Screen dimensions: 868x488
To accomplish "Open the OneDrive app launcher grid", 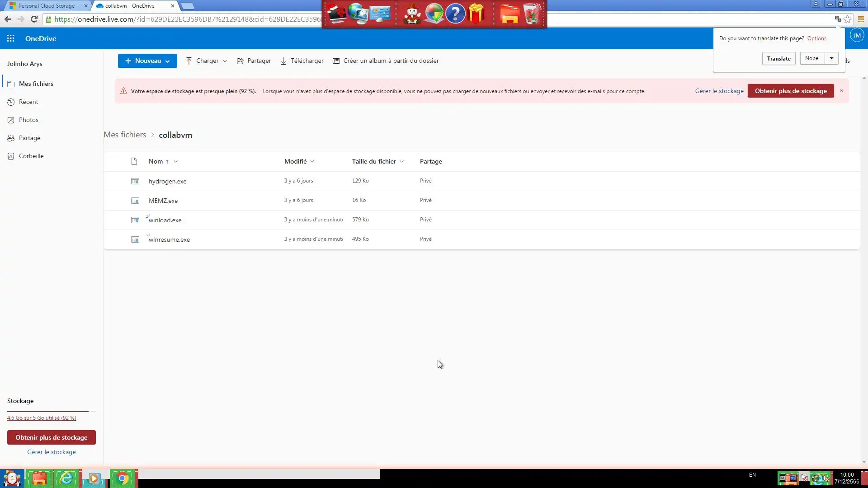I will point(11,38).
